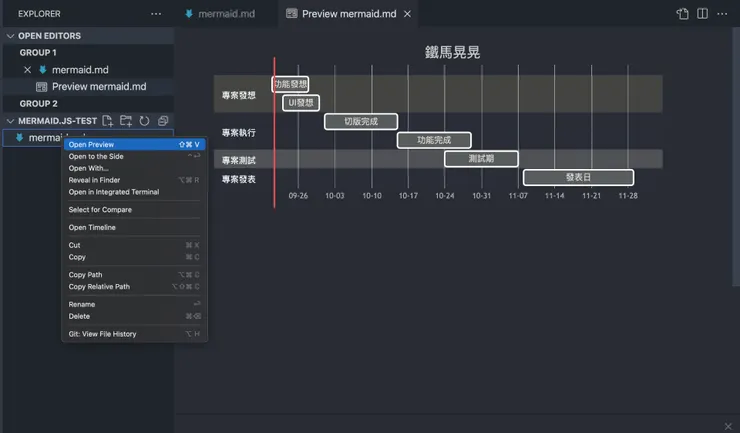Click the 11-28 date axis label

[628, 195]
